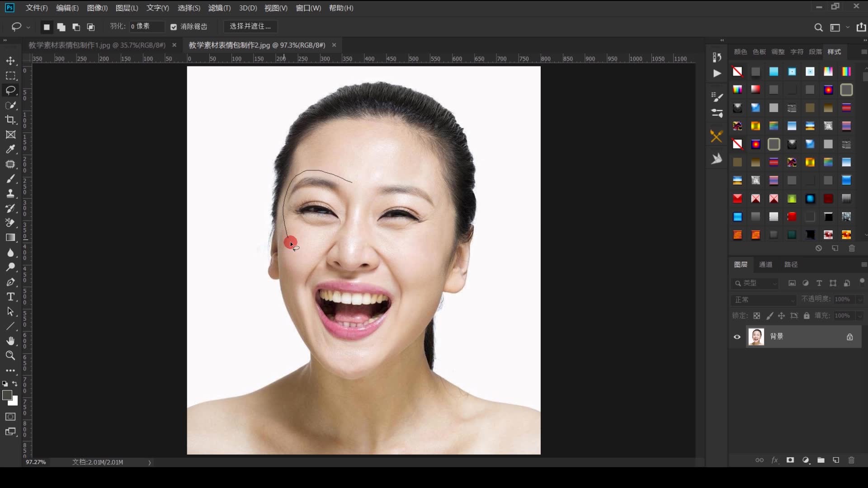Viewport: 868px width, 488px height.
Task: Hide the 背景 layer with eye icon
Action: 737,337
